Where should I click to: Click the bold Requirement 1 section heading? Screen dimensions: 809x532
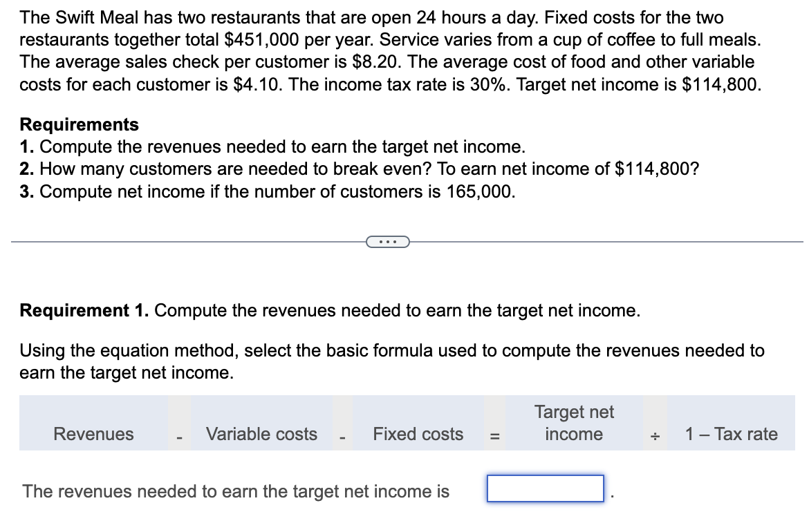pos(84,311)
